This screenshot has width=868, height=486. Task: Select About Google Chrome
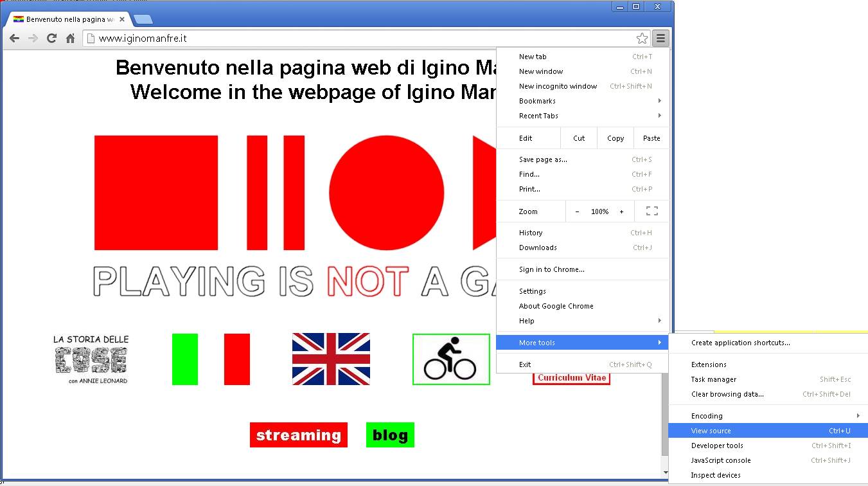[583, 306]
